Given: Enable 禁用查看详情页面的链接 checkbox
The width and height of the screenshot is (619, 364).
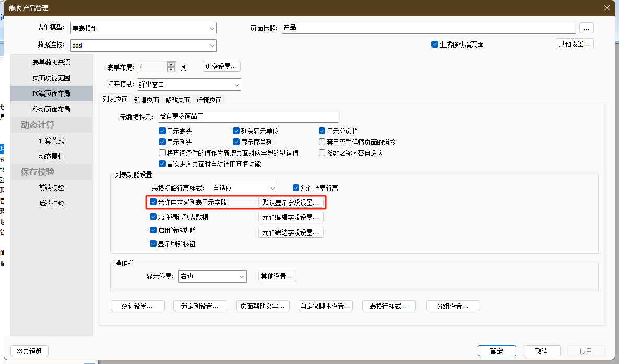Looking at the screenshot, I should pos(322,142).
